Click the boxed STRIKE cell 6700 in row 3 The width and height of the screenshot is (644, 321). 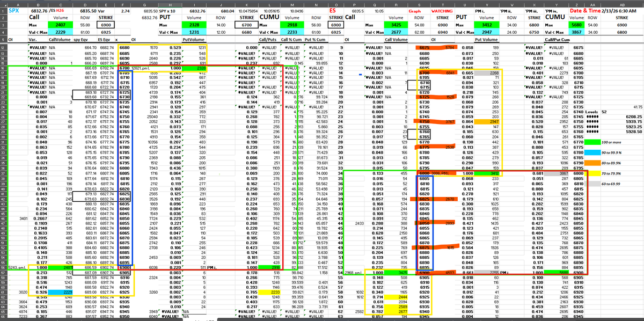247,25
